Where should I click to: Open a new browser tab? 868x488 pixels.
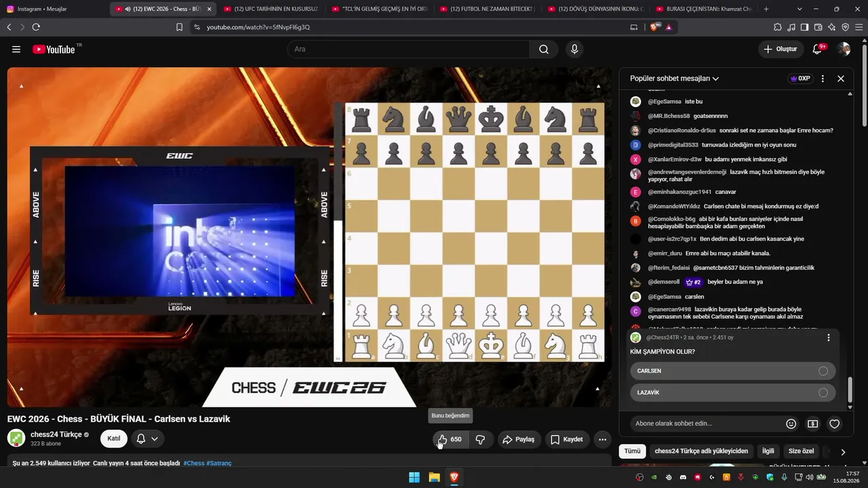click(x=766, y=9)
